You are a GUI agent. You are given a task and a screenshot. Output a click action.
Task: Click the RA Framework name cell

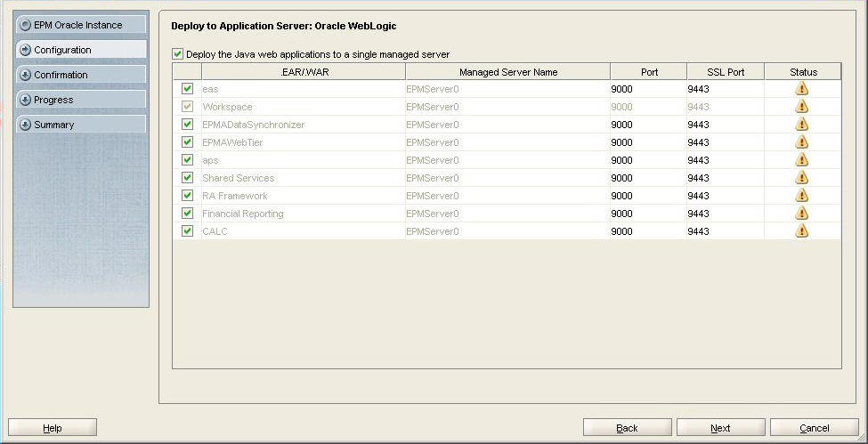tap(304, 195)
